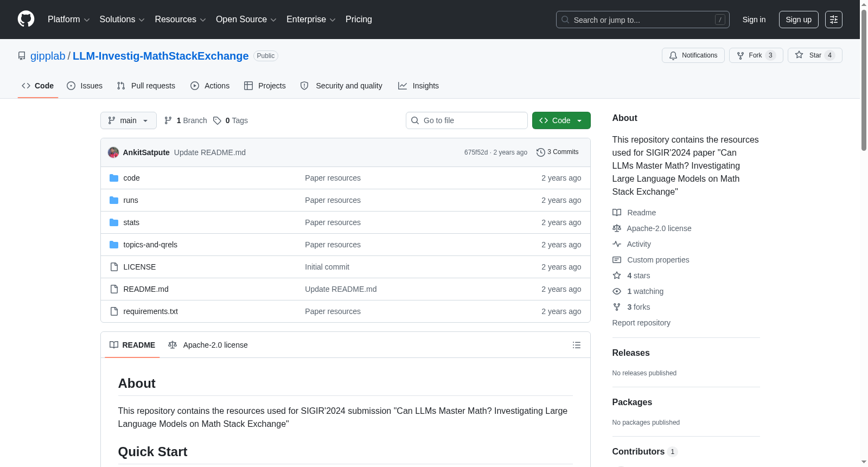868x467 pixels.
Task: Click the GitHub logo icon
Action: 26,20
